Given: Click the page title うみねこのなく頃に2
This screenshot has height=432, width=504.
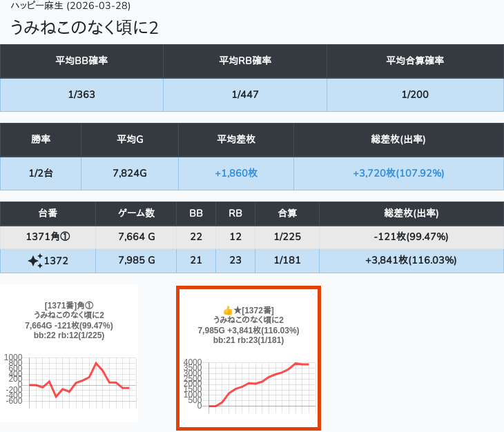Looking at the screenshot, I should pyautogui.click(x=85, y=27).
